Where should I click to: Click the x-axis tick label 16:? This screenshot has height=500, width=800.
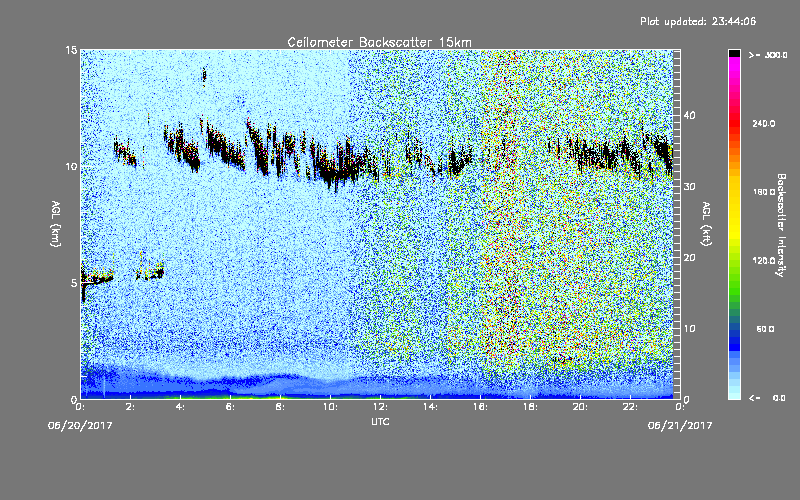480,407
